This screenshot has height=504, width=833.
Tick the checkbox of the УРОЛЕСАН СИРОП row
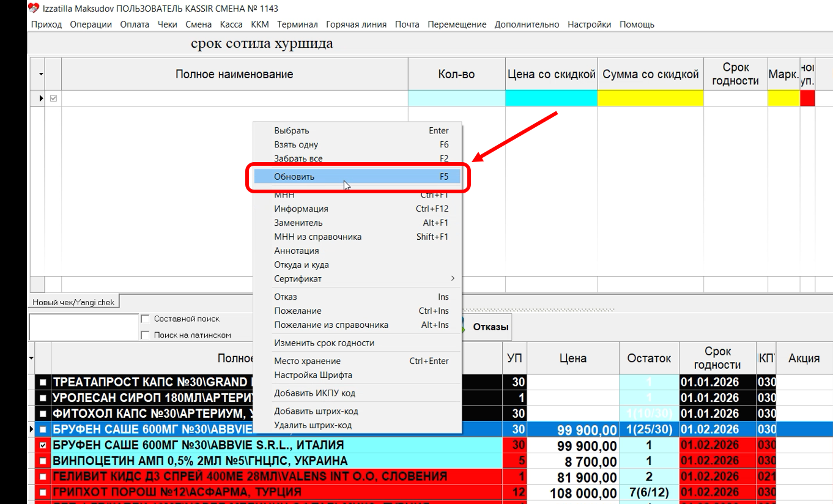pos(43,398)
